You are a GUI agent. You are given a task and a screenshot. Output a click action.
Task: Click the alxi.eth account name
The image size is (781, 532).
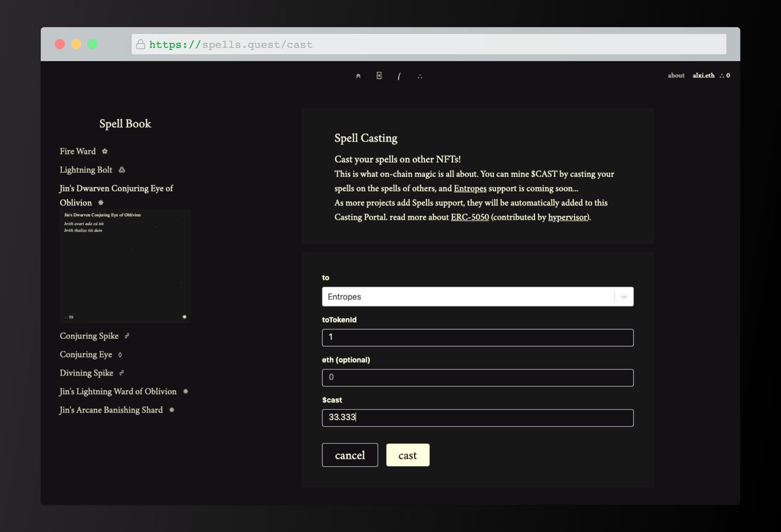[x=704, y=75]
